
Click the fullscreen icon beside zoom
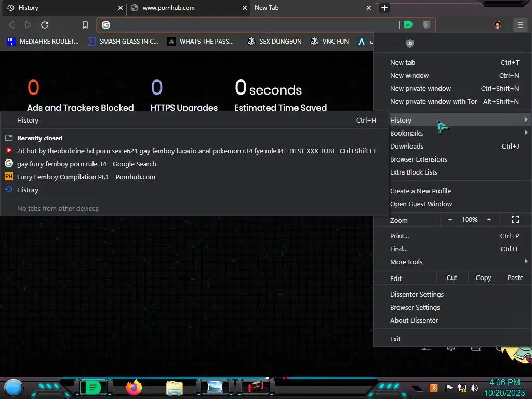click(x=515, y=220)
